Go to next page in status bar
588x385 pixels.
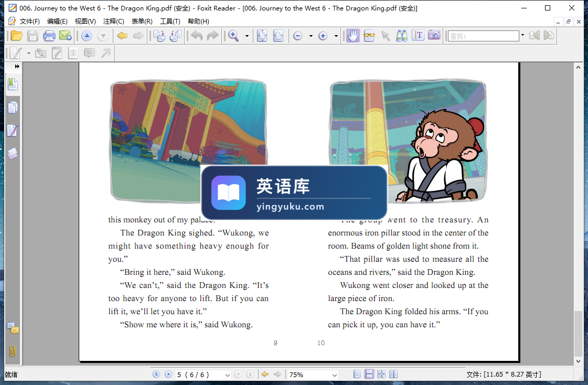click(238, 375)
